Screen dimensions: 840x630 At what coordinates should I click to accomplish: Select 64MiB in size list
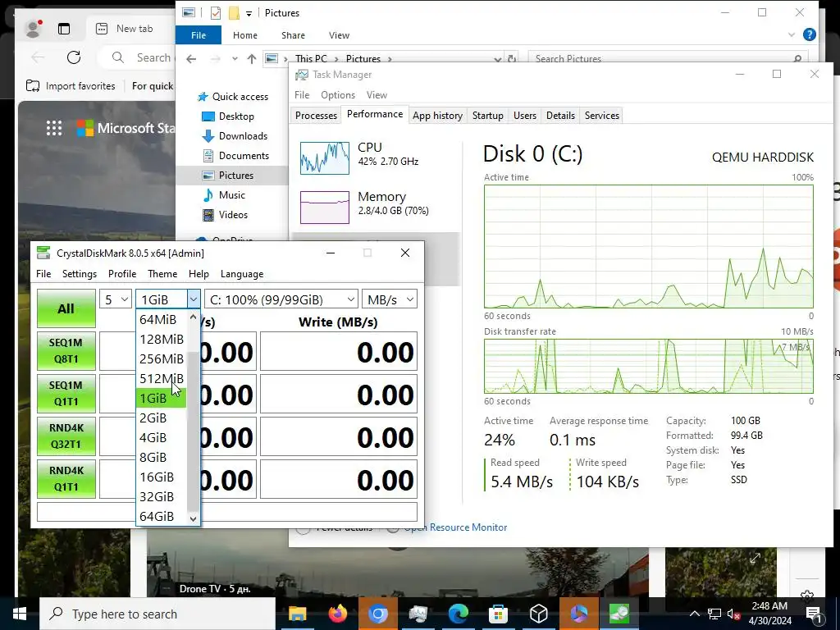pos(162,319)
